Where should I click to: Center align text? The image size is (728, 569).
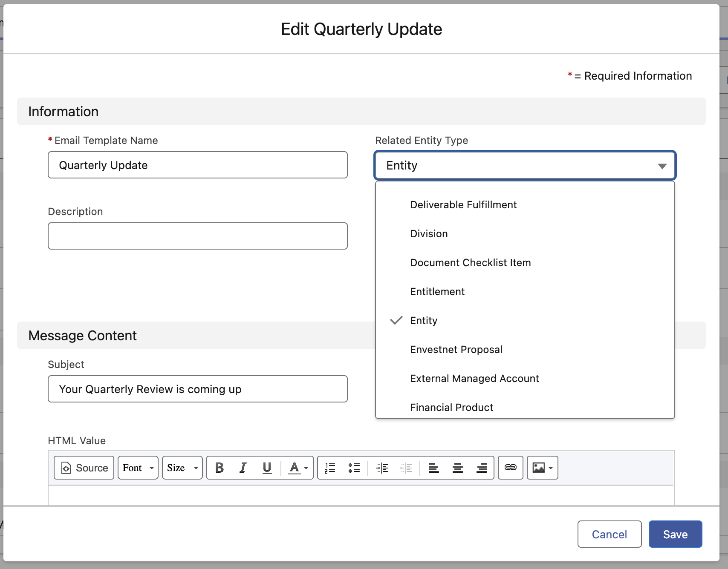458,468
